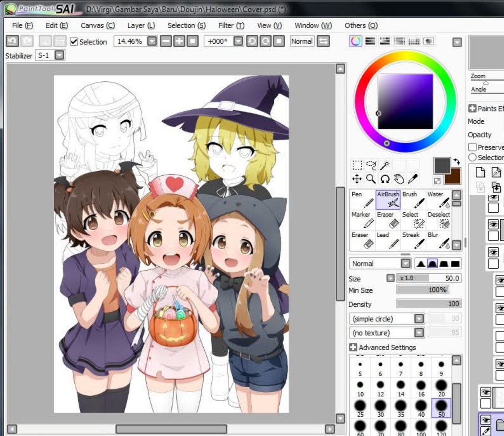
Task: Select the Pen tool
Action: (x=362, y=199)
